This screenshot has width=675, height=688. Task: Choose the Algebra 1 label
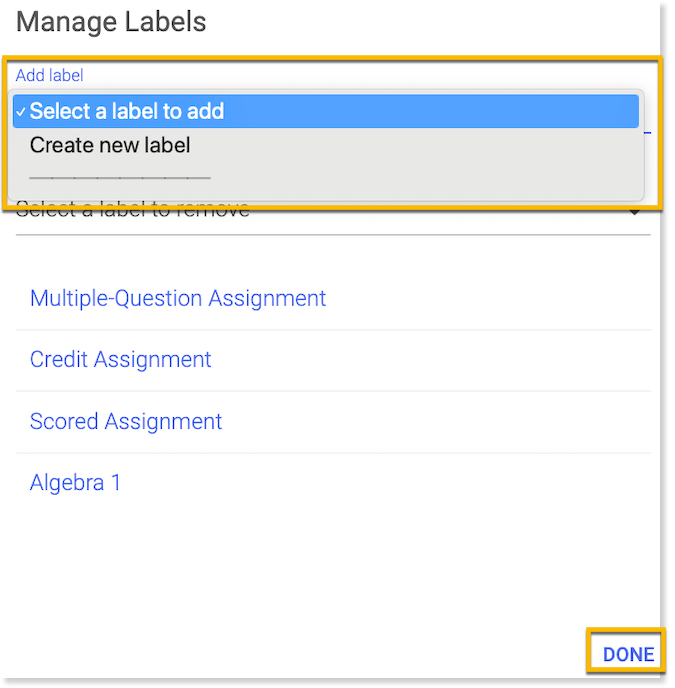[x=75, y=483]
